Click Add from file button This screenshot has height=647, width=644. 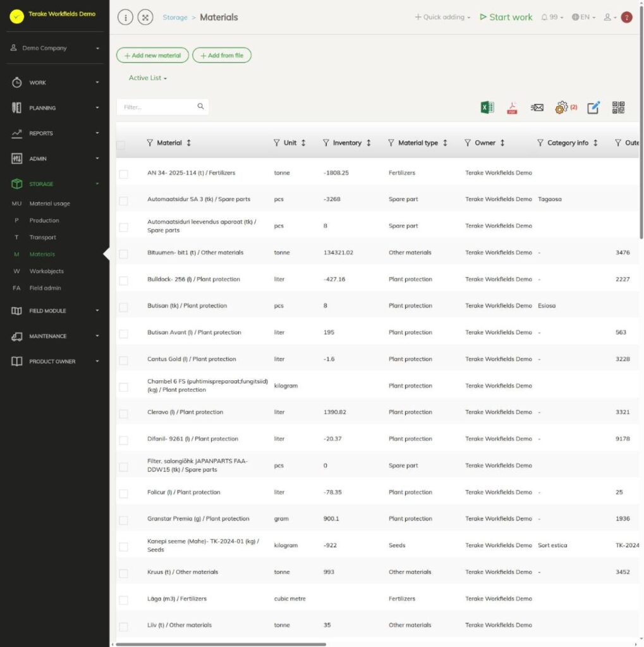click(x=222, y=56)
